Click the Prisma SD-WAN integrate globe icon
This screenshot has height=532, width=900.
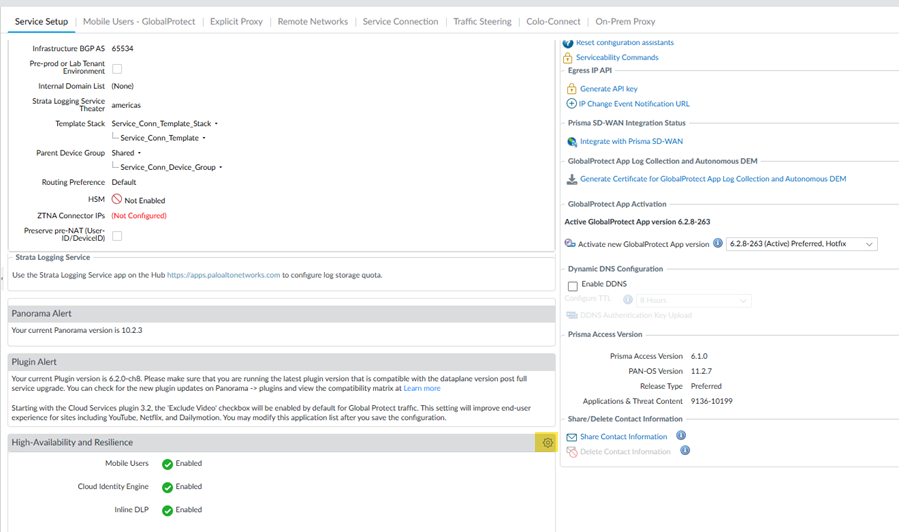(572, 141)
